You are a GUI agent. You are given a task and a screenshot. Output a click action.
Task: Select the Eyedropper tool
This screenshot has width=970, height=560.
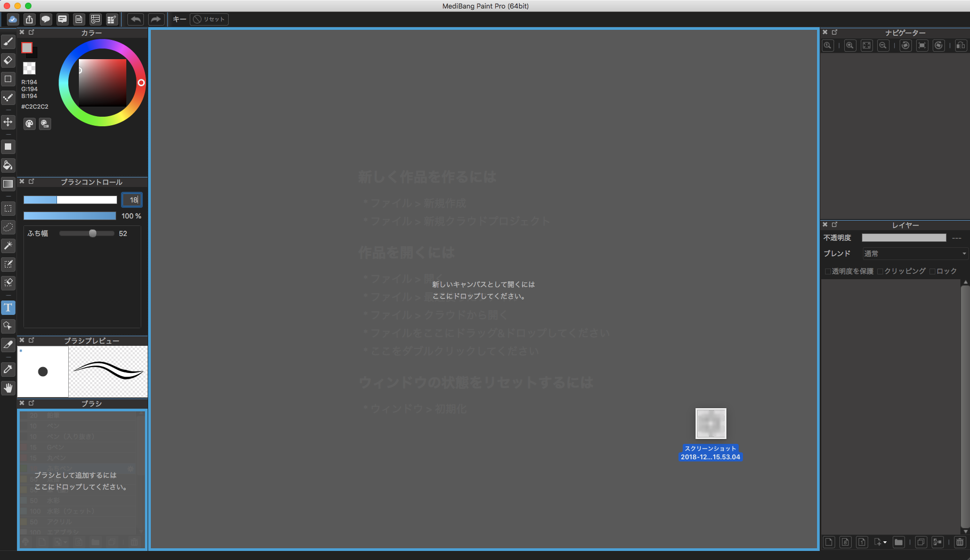(x=8, y=369)
